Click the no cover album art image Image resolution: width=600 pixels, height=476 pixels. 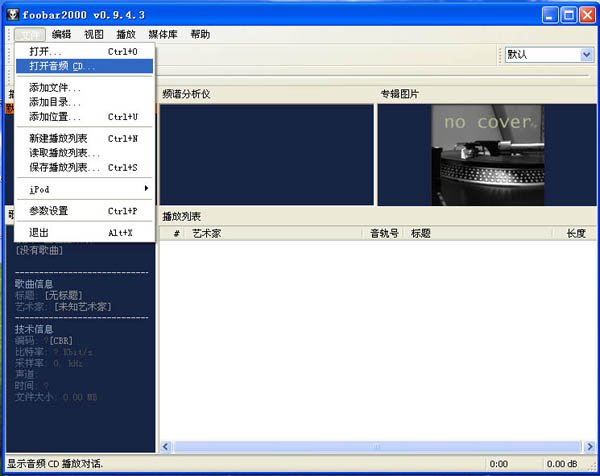(488, 155)
